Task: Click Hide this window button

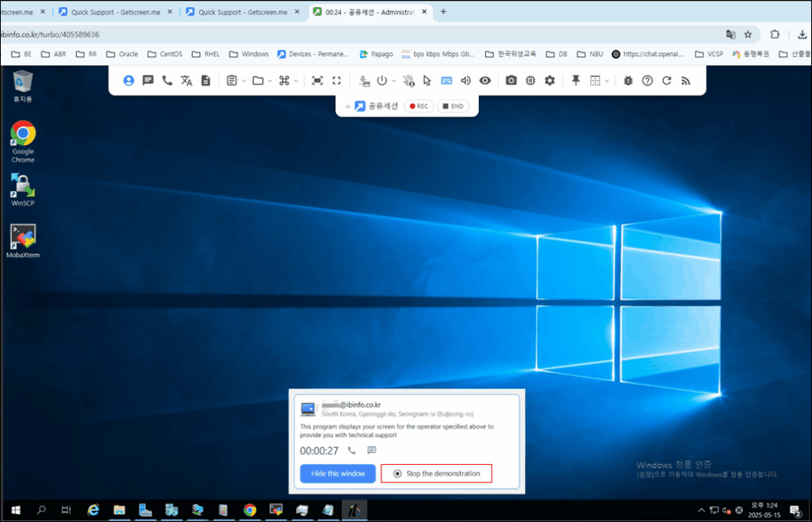Action: [338, 474]
